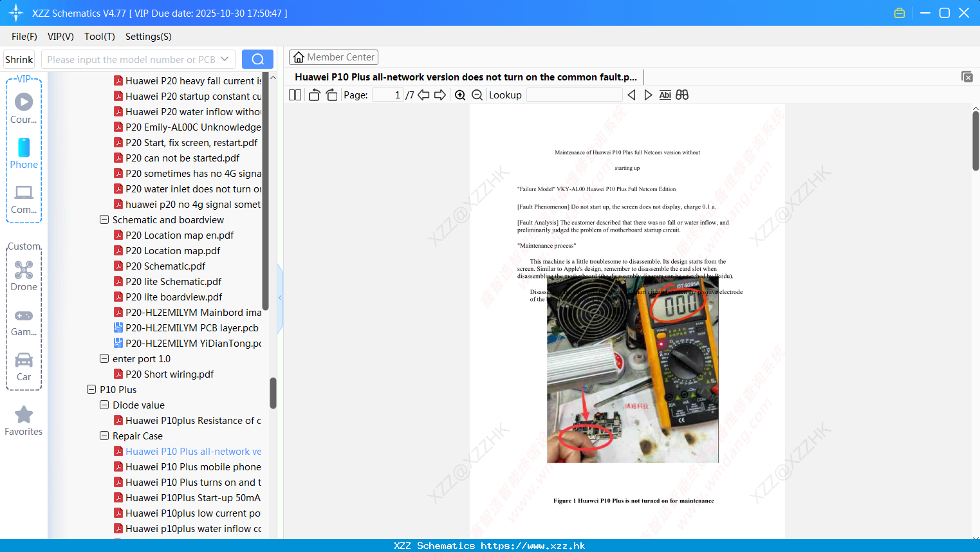The height and width of the screenshot is (552, 980).
Task: Open P20 Location map en.pdf
Action: coord(180,235)
